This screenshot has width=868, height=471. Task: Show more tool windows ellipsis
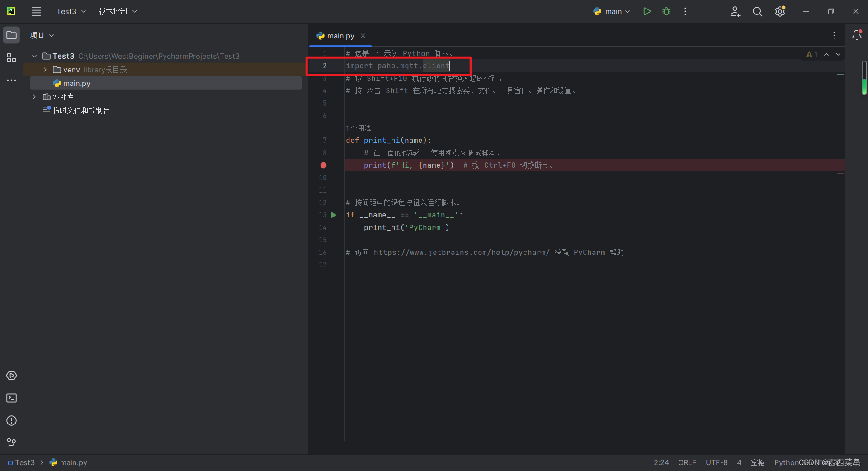(x=11, y=80)
